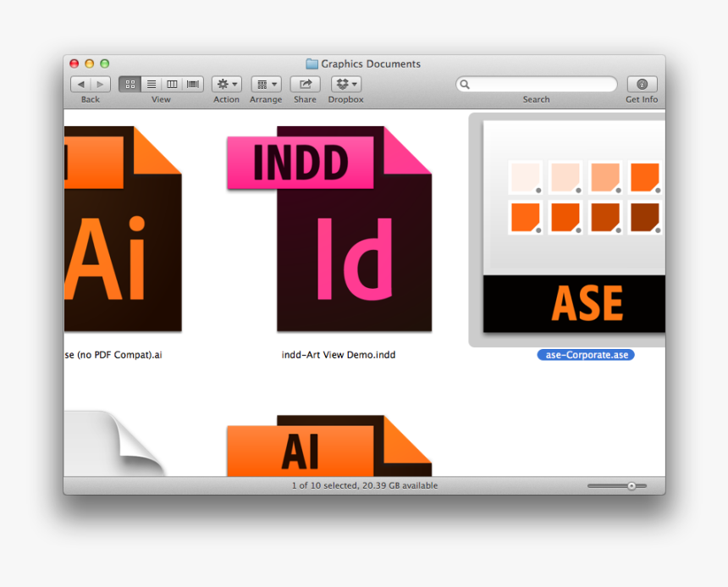
Task: Switch to Cover Flow view
Action: [x=192, y=84]
